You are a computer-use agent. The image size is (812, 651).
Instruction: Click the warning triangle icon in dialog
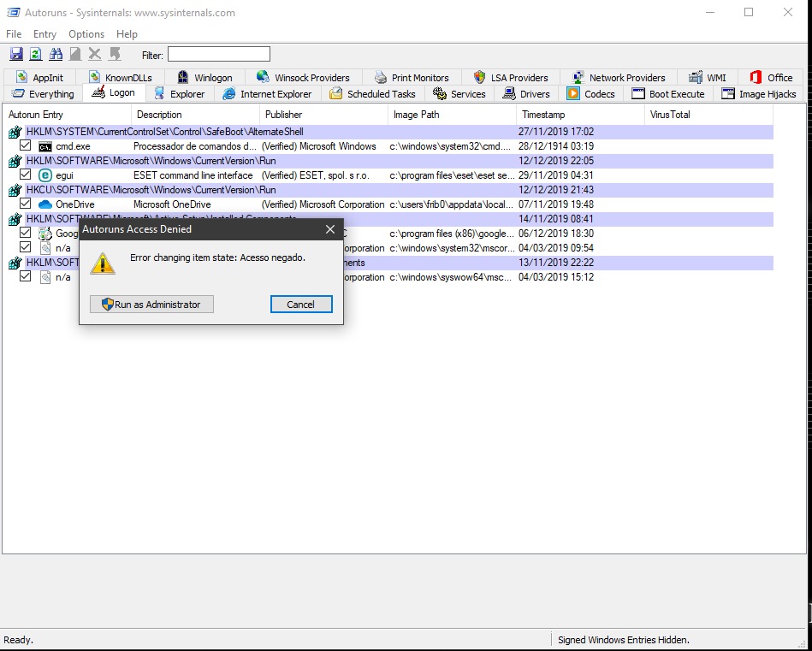coord(103,263)
